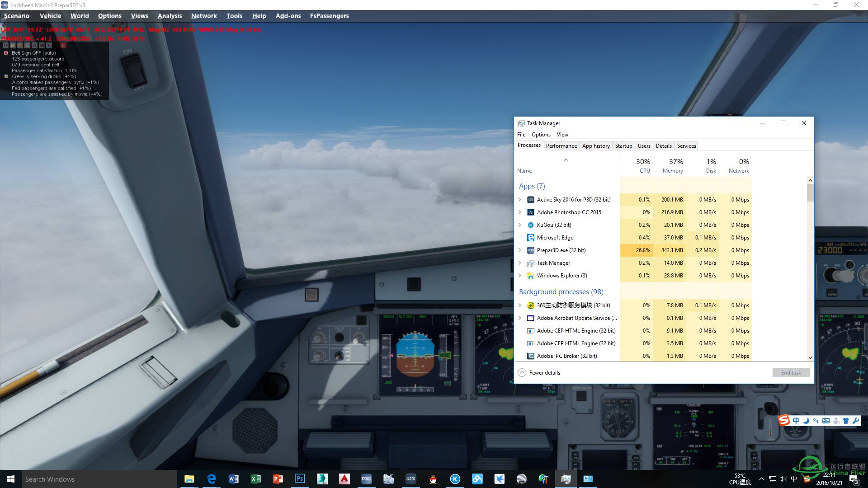Click End task button
The width and height of the screenshot is (868, 488).
(x=791, y=372)
